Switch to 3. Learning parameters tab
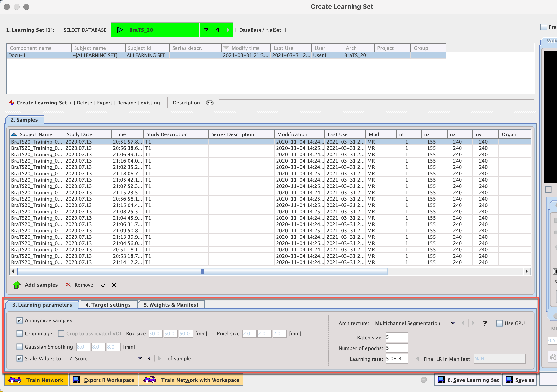Image resolution: width=557 pixels, height=392 pixels. pyautogui.click(x=42, y=305)
